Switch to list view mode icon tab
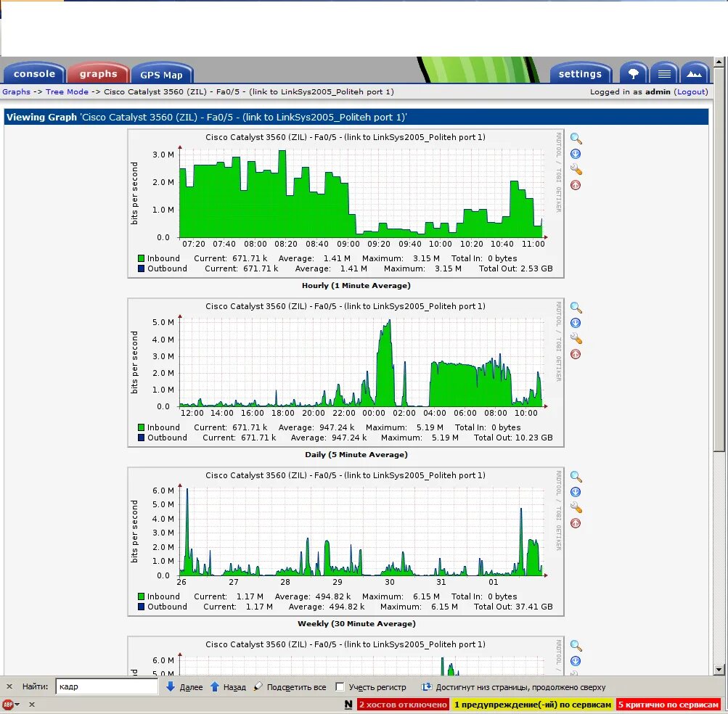 point(664,73)
